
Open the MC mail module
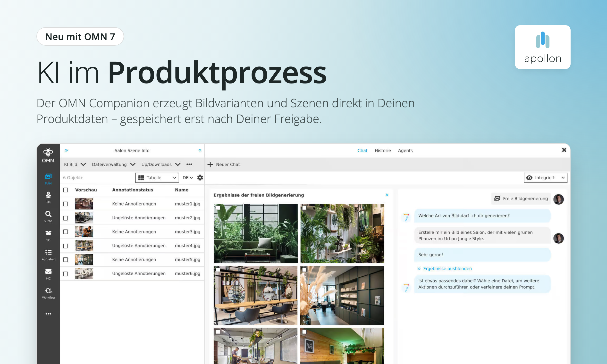(x=48, y=274)
